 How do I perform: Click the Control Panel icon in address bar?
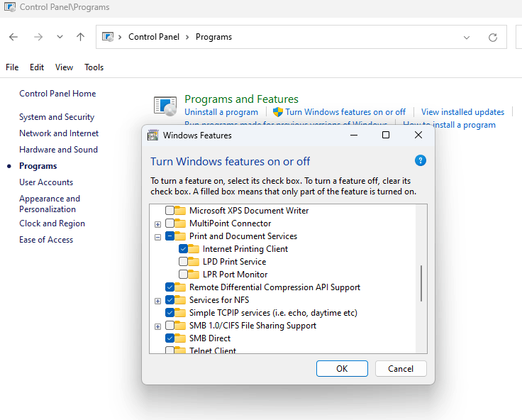(x=108, y=37)
